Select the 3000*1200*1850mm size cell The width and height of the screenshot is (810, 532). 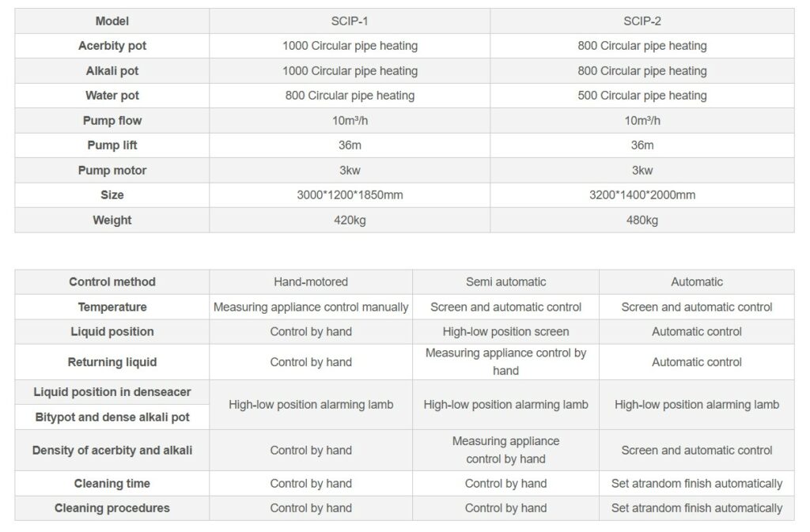[350, 195]
